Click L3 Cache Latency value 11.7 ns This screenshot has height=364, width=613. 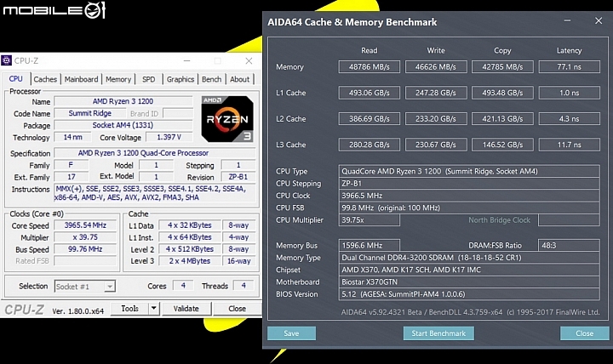[570, 145]
